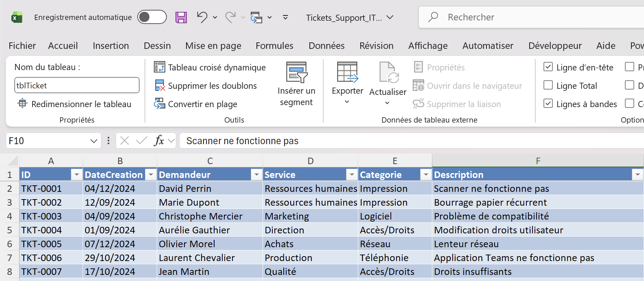Switch to the Données tab

coord(326,46)
